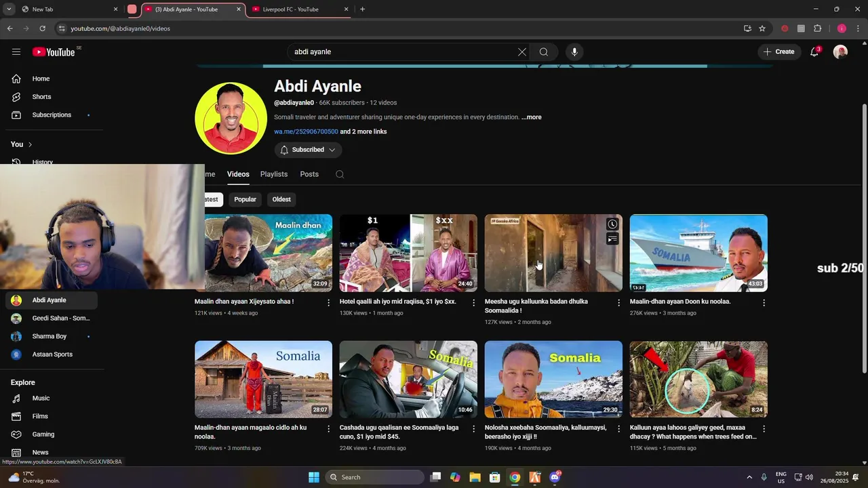Bookmark this page with star icon

[x=762, y=28]
